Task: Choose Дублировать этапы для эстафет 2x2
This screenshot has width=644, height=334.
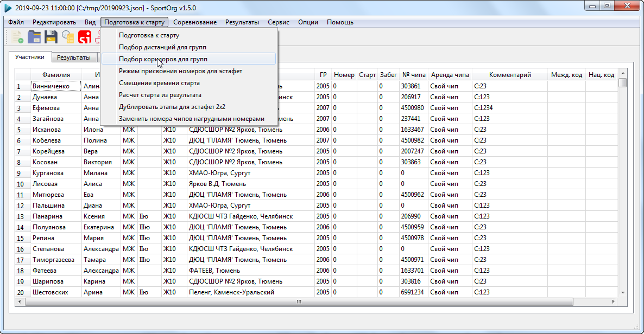Action: pos(189,107)
